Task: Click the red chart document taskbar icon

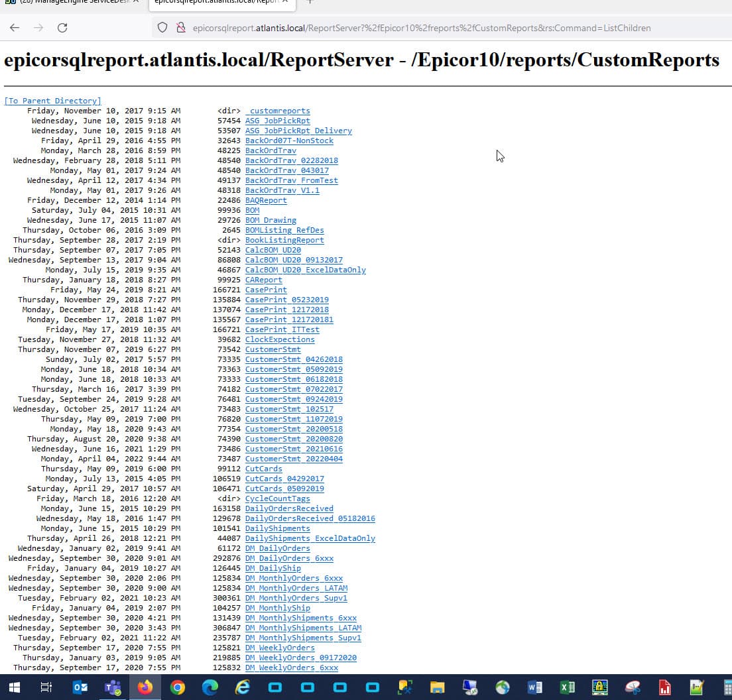Action: (665, 687)
